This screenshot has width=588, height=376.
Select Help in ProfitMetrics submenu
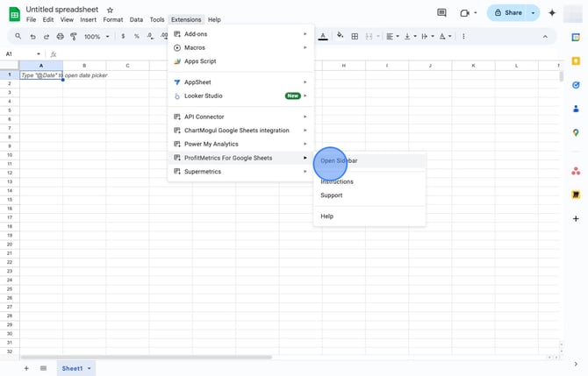tap(369, 216)
